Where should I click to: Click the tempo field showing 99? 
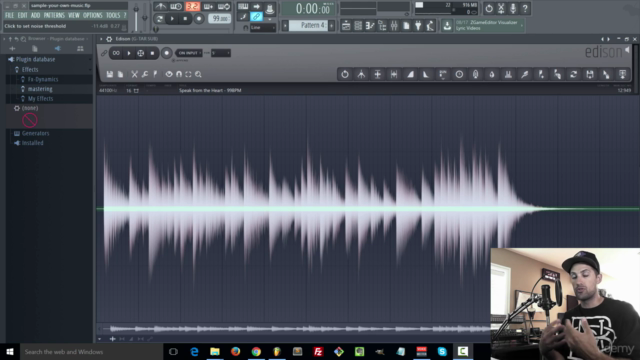(220, 19)
